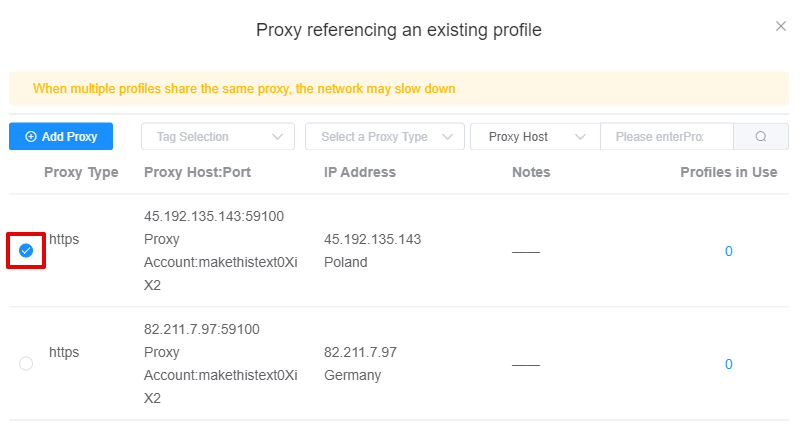The width and height of the screenshot is (801, 426).
Task: Click the Proxy Host:Port column header
Action: point(197,172)
